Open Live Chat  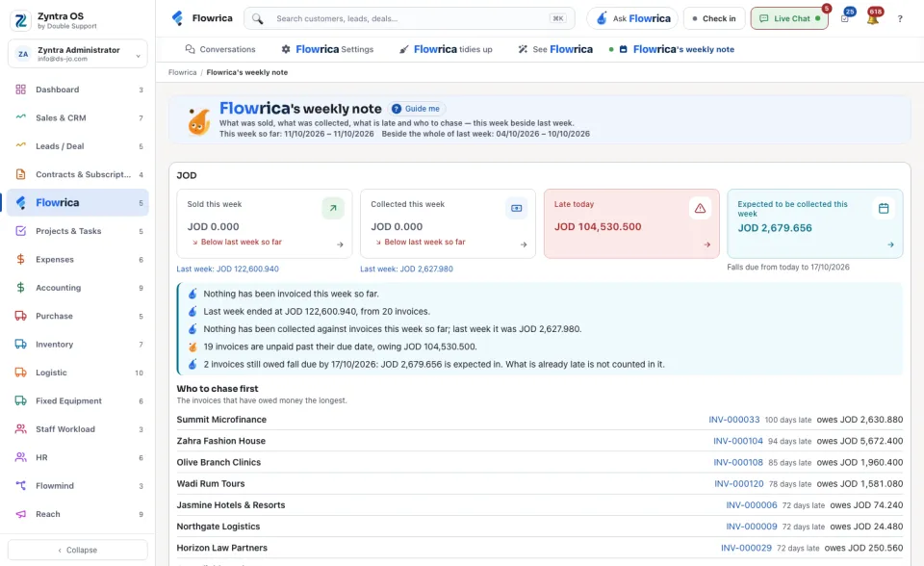pos(789,19)
